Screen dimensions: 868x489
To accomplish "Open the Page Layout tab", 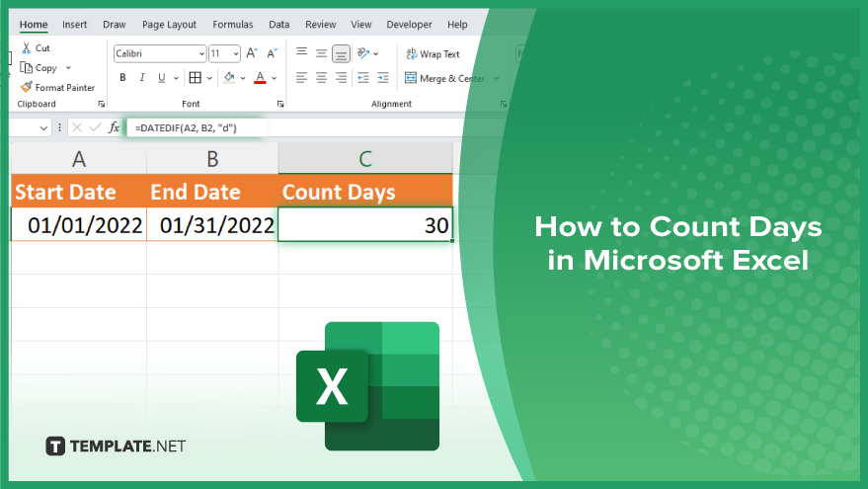I will [169, 25].
